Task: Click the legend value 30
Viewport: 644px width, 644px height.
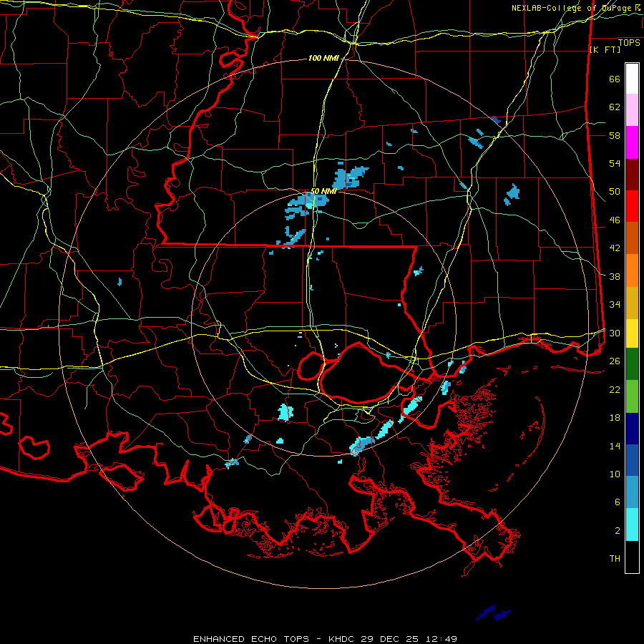Action: (x=615, y=333)
